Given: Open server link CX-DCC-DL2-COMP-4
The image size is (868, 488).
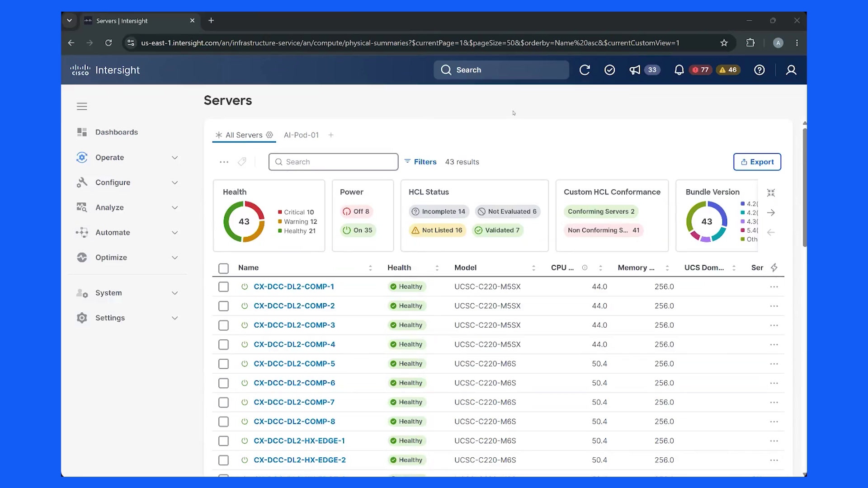Looking at the screenshot, I should click(x=294, y=344).
